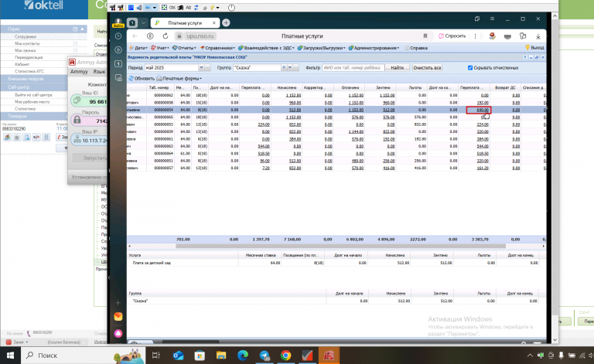Open the browser downloads arrow icon
The image size is (594, 364).
(x=538, y=36)
